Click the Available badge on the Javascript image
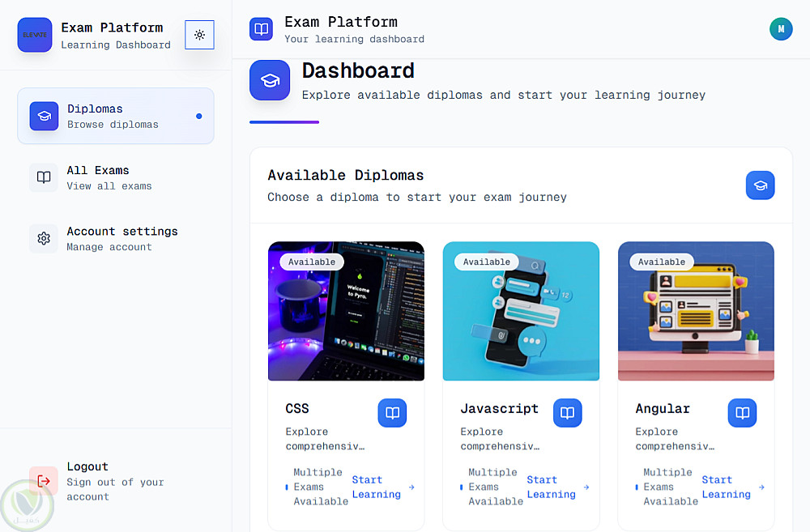Image resolution: width=810 pixels, height=532 pixels. (486, 262)
